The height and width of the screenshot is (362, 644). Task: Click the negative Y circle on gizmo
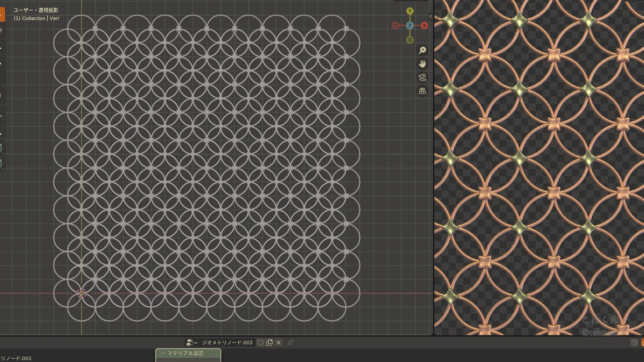tap(410, 40)
